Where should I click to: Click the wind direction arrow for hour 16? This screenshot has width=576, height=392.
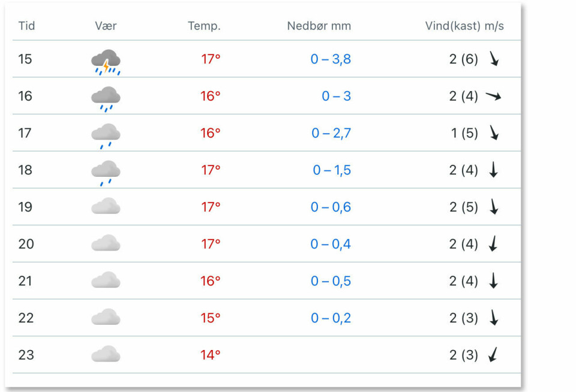[493, 96]
